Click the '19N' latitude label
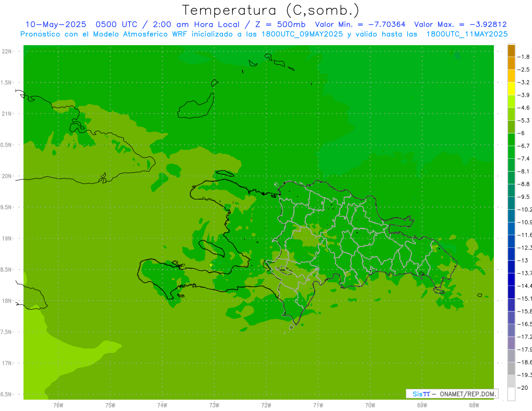This screenshot has width=532, height=411. coord(7,239)
